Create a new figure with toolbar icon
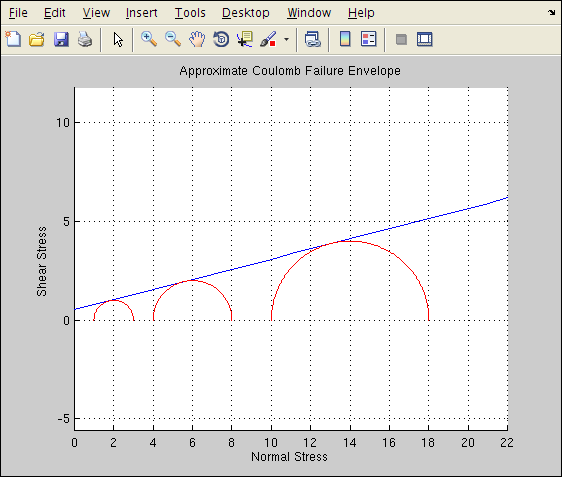Screen dimensions: 562x477 coord(13,39)
